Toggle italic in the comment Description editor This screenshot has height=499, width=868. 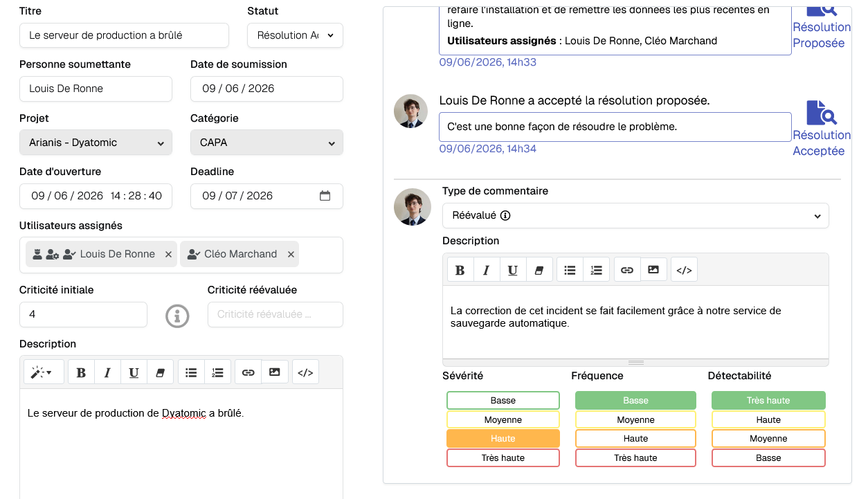click(x=487, y=270)
